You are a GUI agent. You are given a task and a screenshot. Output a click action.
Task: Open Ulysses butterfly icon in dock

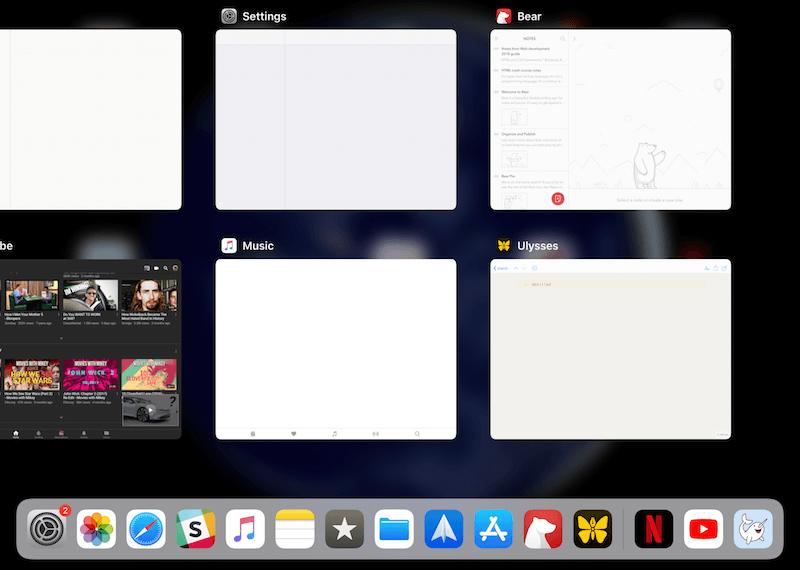[592, 529]
